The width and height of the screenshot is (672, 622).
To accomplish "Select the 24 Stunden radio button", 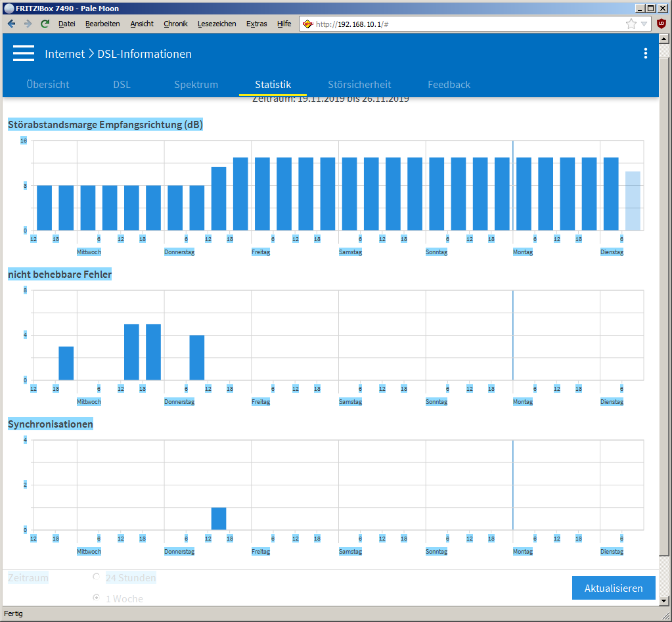I will pos(97,577).
